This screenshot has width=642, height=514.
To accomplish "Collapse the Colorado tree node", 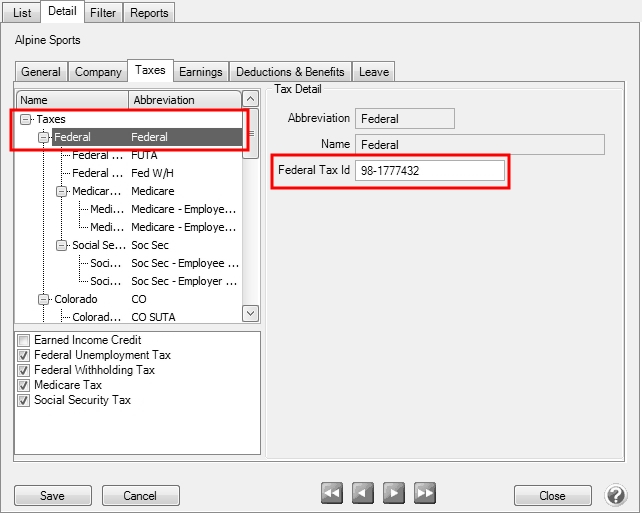I will (44, 299).
